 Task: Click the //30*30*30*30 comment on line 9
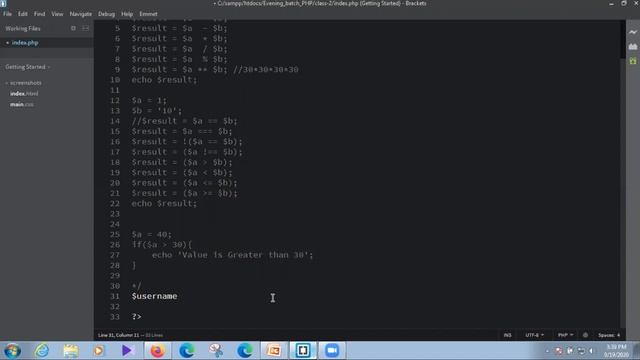coord(266,69)
